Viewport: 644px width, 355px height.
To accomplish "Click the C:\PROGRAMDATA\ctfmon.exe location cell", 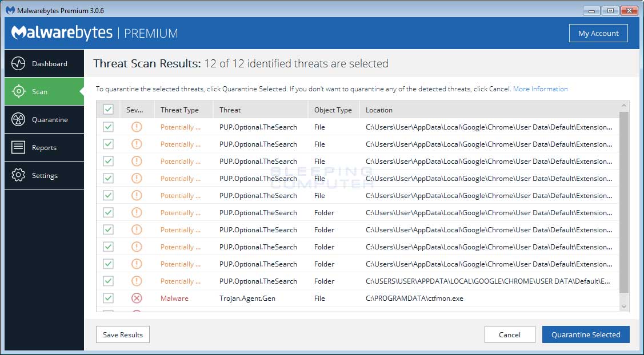I will point(414,298).
